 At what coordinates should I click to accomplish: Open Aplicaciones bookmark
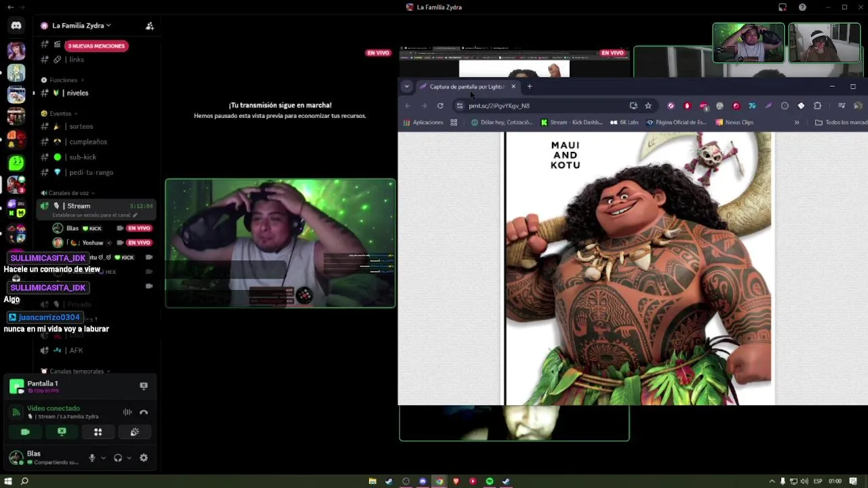pos(423,123)
